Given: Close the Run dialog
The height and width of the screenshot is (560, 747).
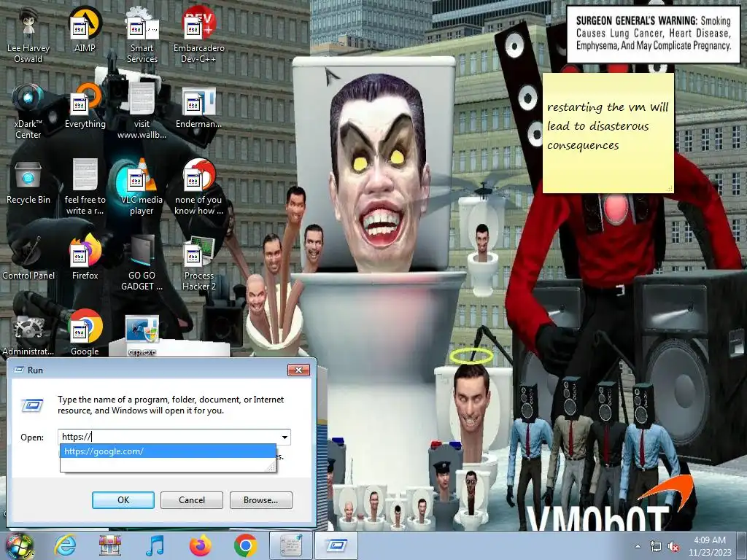Looking at the screenshot, I should [298, 370].
